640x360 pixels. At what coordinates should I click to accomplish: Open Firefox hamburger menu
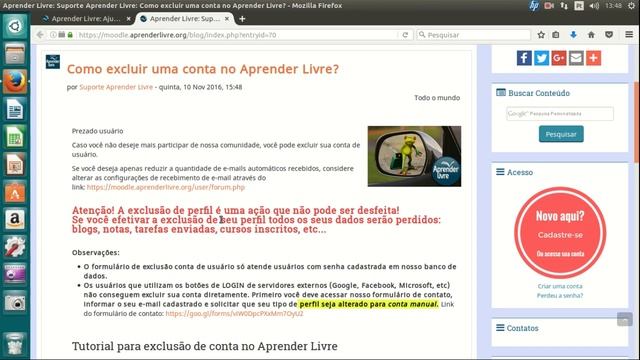pos(629,35)
